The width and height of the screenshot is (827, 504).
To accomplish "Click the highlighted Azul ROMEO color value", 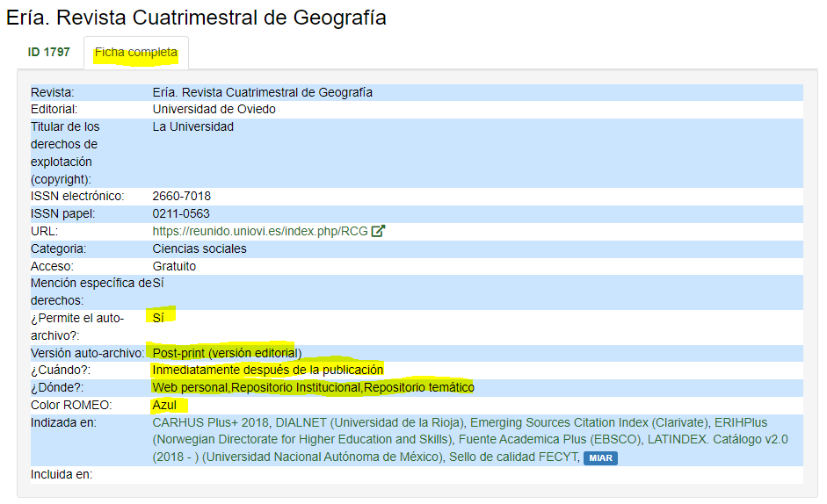I will tap(164, 405).
